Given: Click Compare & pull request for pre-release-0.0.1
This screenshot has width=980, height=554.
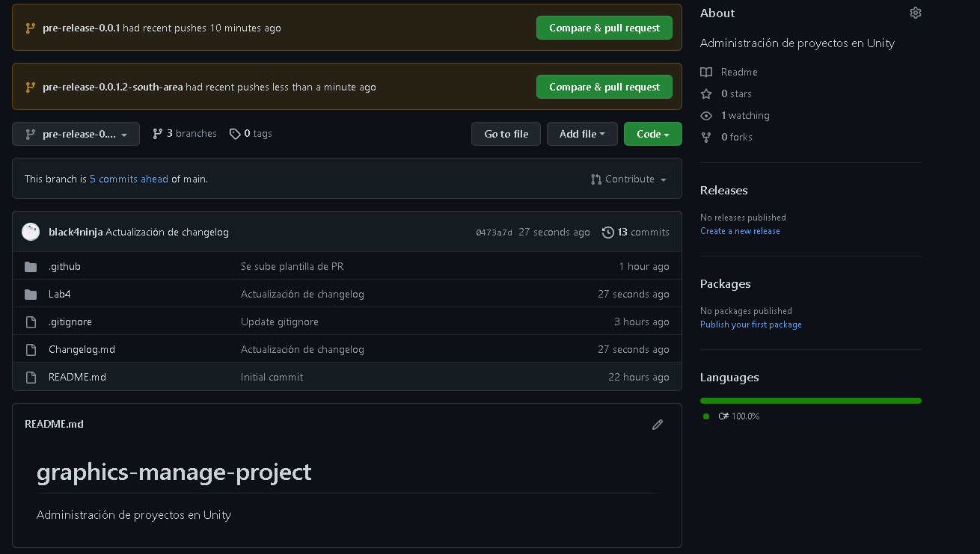Looking at the screenshot, I should pos(604,28).
